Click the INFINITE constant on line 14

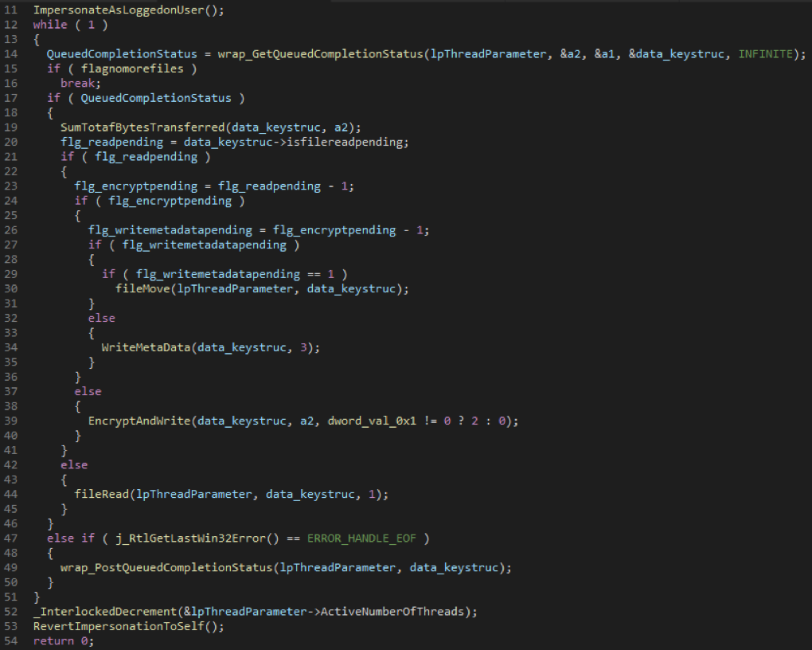pos(765,54)
